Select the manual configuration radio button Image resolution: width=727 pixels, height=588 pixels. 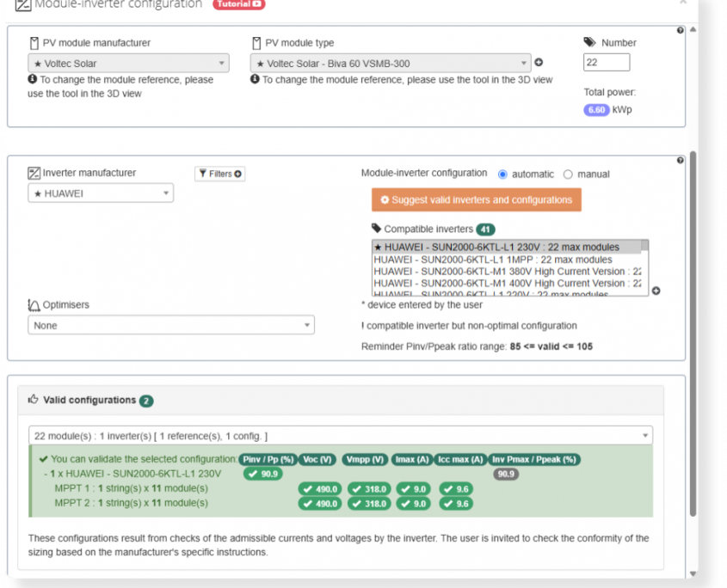click(568, 175)
